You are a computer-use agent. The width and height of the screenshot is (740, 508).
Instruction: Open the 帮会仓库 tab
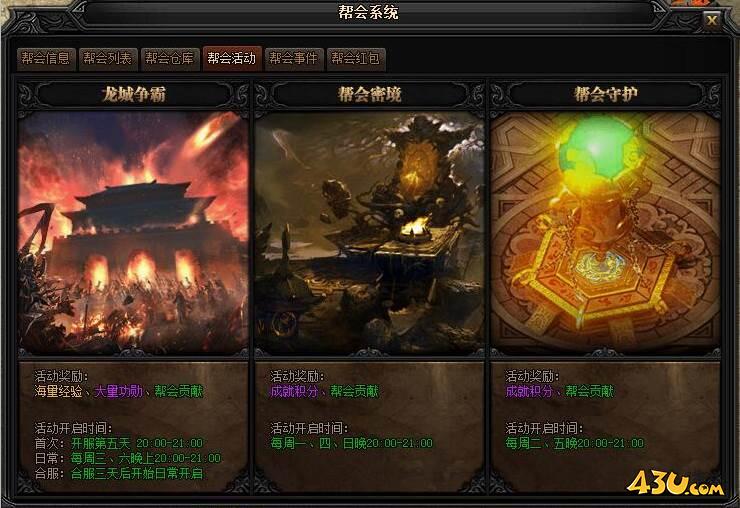click(x=170, y=59)
